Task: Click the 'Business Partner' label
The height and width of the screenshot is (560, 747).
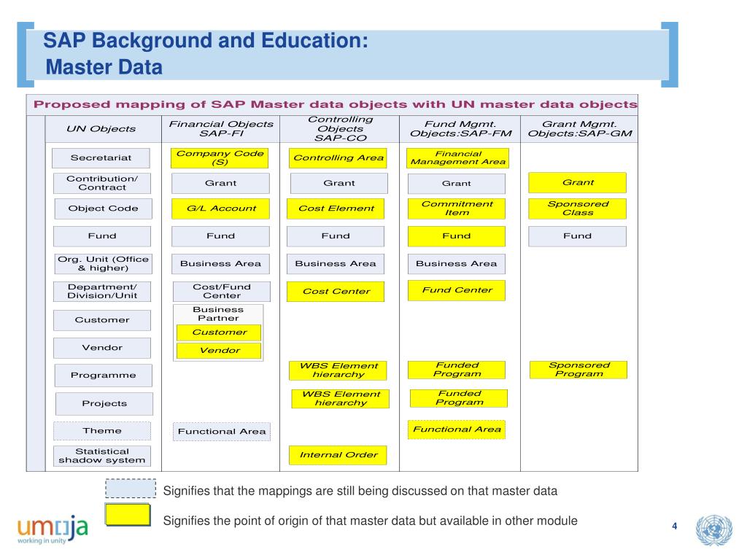Action: tap(218, 314)
